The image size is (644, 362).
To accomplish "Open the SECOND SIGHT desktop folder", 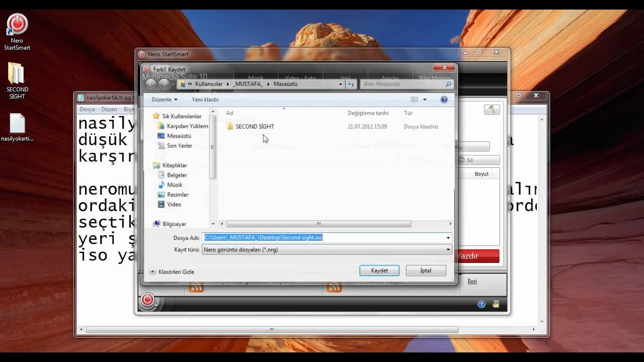I will click(17, 81).
